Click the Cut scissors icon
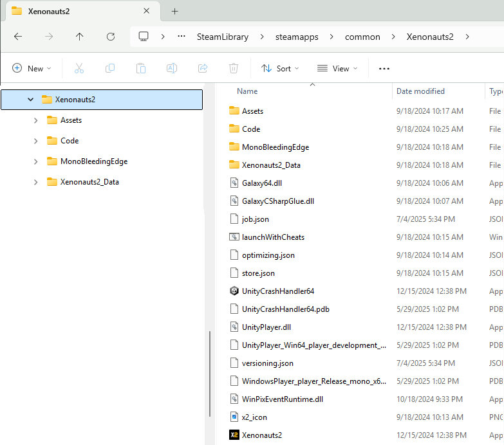The image size is (504, 445). tap(79, 68)
